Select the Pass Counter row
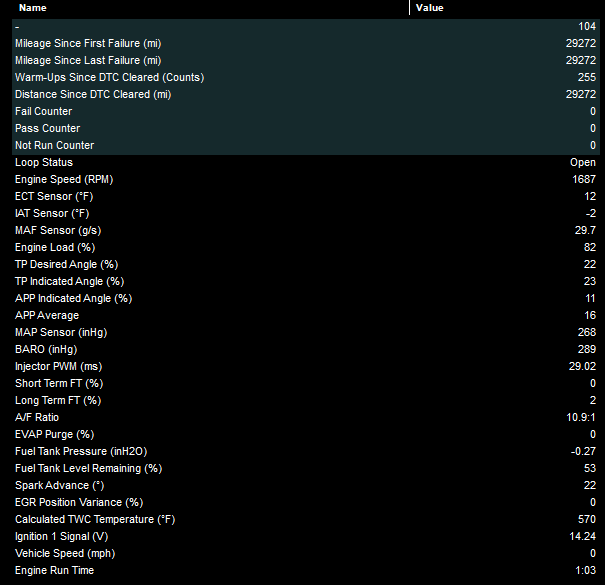The width and height of the screenshot is (605, 585). (306, 128)
